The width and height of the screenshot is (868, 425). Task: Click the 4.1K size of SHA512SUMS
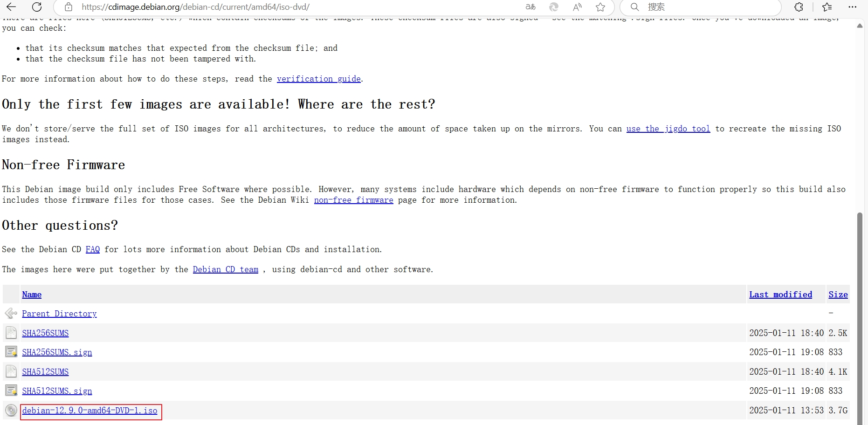tap(838, 372)
